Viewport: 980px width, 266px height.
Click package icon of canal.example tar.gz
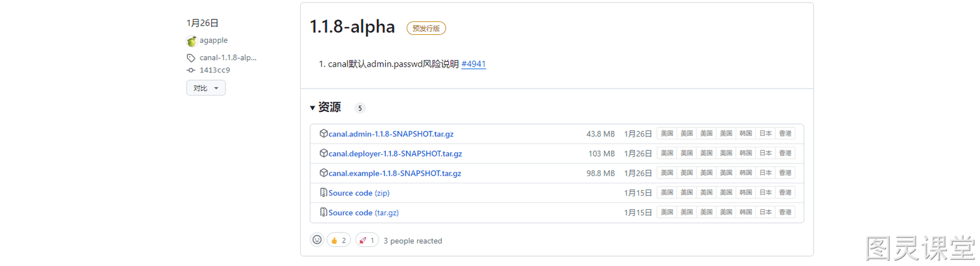pos(323,173)
